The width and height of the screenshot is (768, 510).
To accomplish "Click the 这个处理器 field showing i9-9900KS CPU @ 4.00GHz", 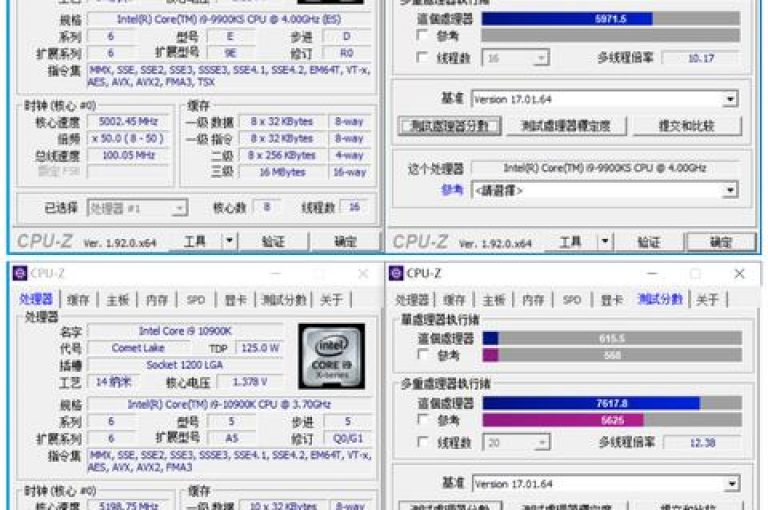I will pos(605,168).
